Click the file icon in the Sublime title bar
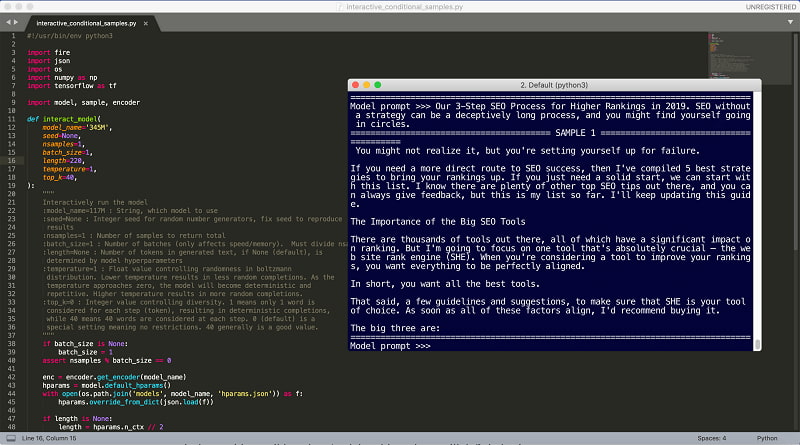Image resolution: width=800 pixels, height=445 pixels. coord(338,6)
